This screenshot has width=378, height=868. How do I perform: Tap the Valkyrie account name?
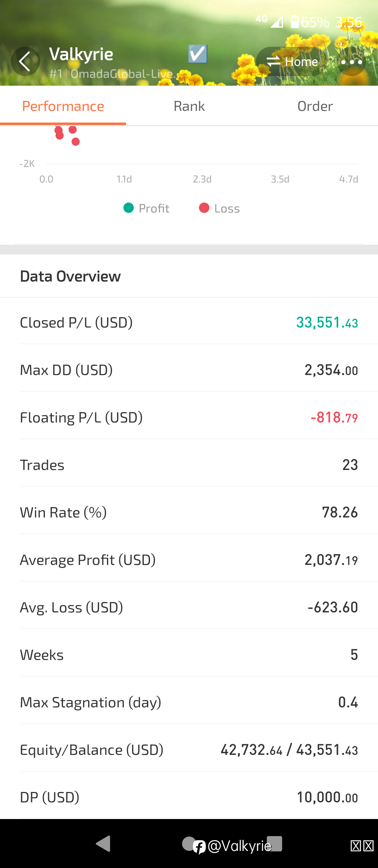(81, 54)
